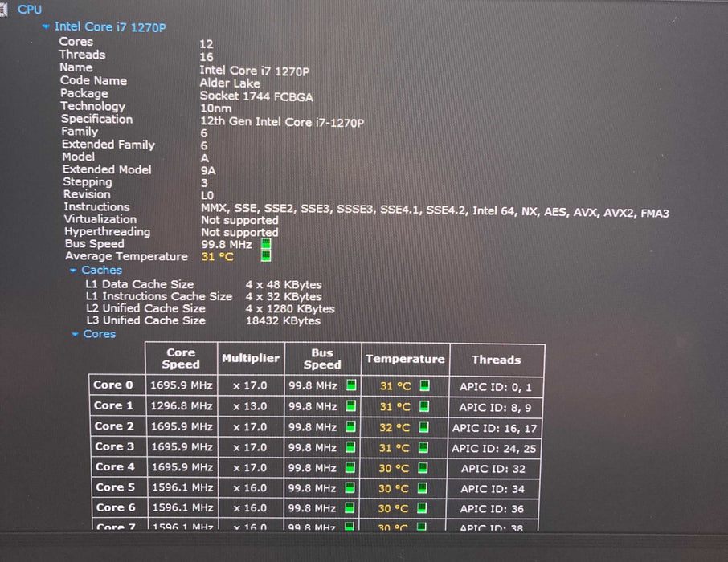This screenshot has height=562, width=728.
Task: Click the Core 6 row label
Action: point(116,507)
